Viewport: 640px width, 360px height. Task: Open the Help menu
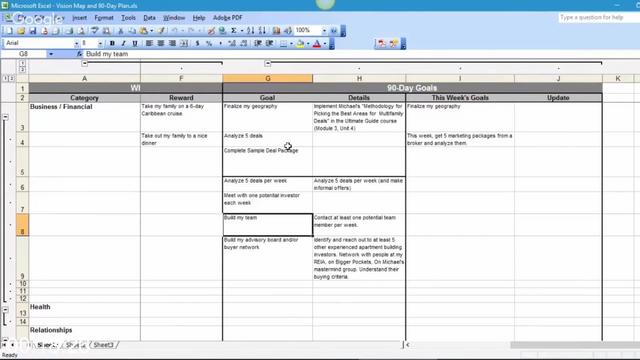coord(199,18)
